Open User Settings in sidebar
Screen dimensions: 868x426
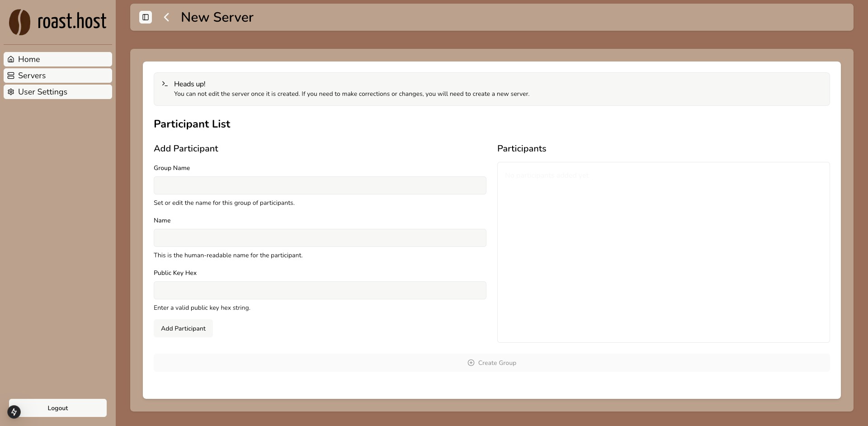coord(58,92)
